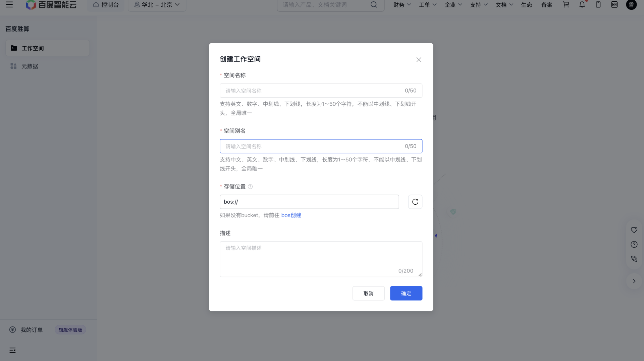The height and width of the screenshot is (361, 644).
Task: Focus the 空间名称 input field
Action: point(321,91)
